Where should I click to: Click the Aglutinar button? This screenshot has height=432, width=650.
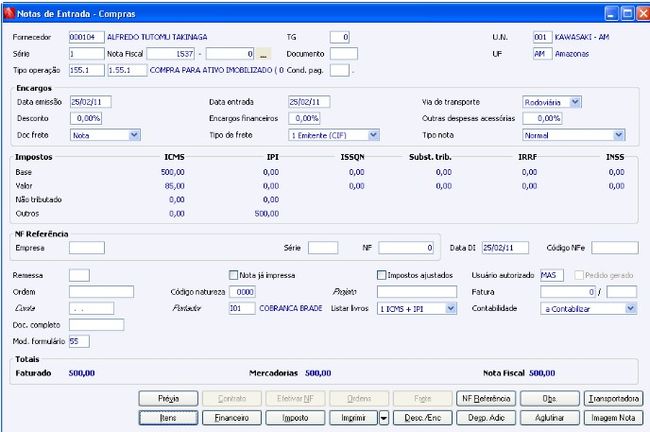point(550,419)
